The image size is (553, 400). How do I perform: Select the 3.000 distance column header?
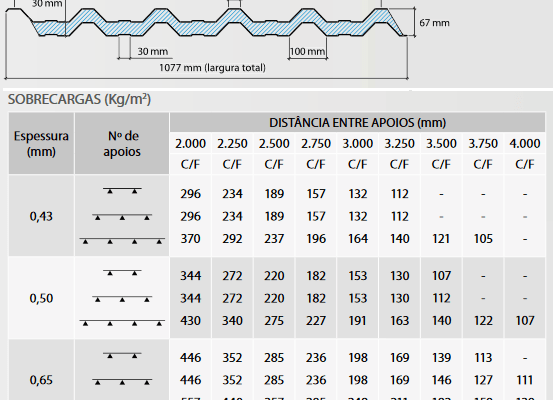click(358, 144)
